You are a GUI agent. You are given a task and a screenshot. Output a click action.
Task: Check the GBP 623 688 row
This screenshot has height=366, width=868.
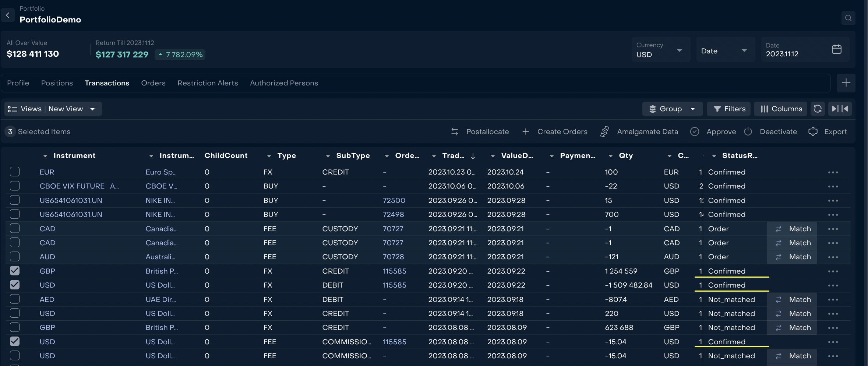(15, 327)
